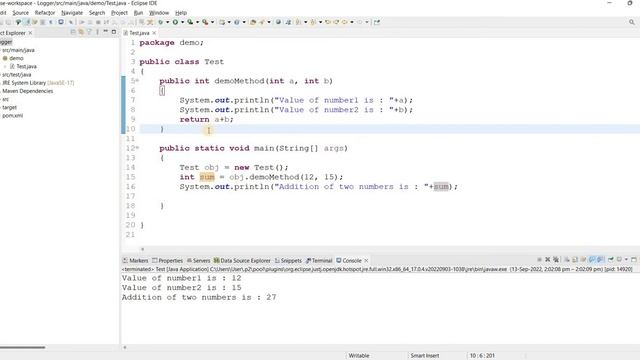Screen dimensions: 640x360
Task: Pin the Console view
Action: (611, 260)
